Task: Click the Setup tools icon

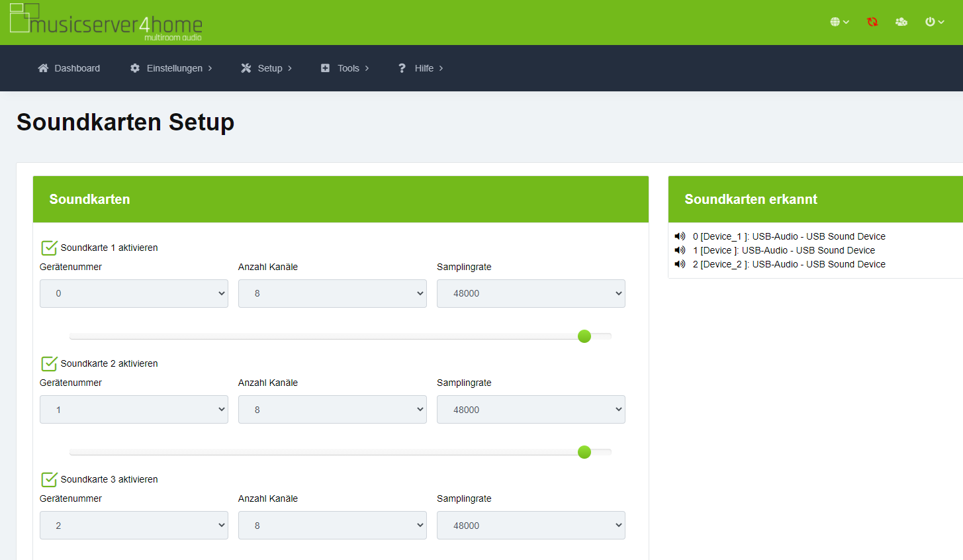Action: click(246, 68)
